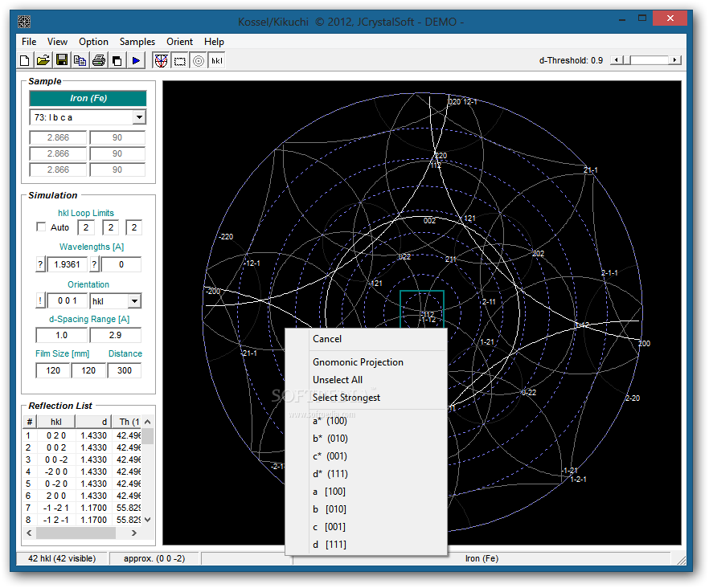Open the View menu
The width and height of the screenshot is (709, 588).
57,42
